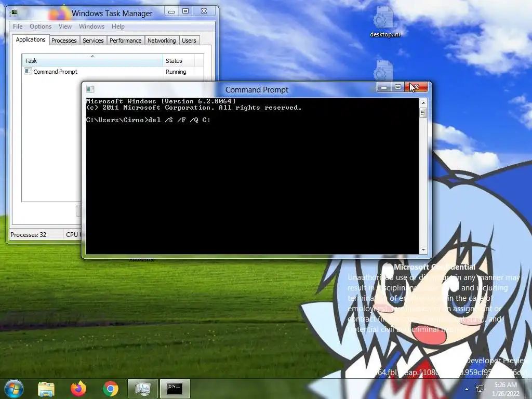Image resolution: width=532 pixels, height=399 pixels.
Task: Minimize the Windows Task Manager window
Action: tap(171, 11)
